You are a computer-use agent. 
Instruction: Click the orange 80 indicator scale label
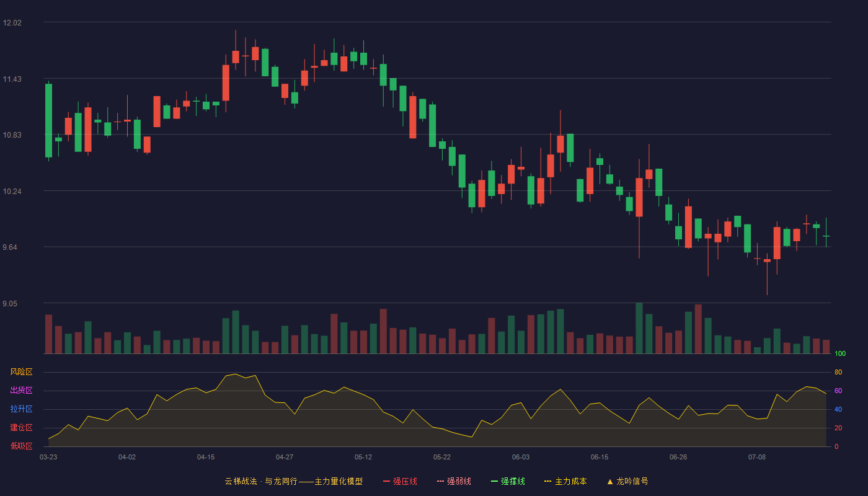[x=838, y=373]
